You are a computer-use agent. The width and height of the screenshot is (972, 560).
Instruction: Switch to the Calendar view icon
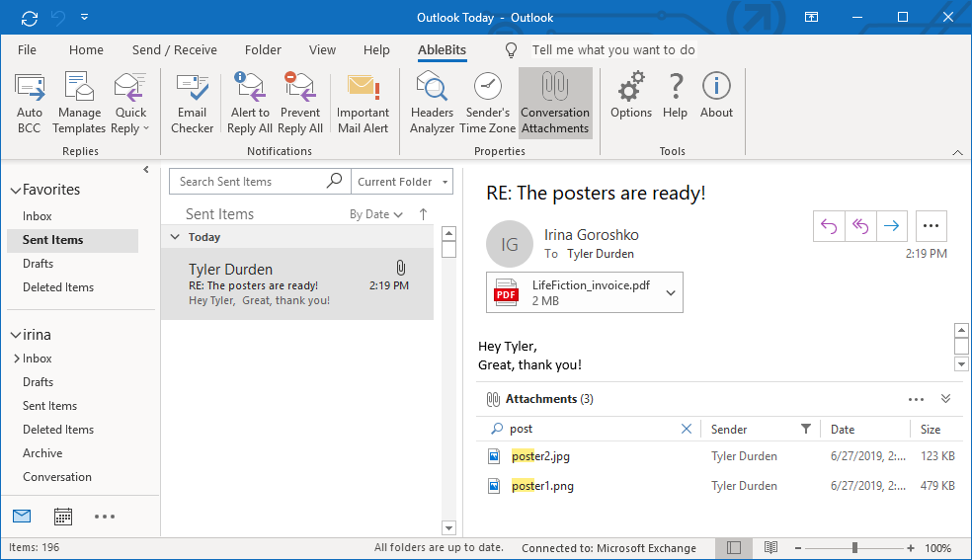(x=62, y=516)
